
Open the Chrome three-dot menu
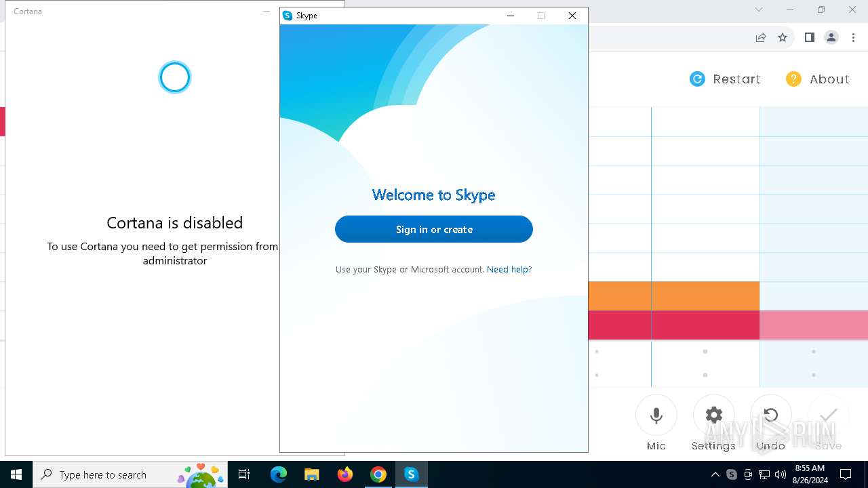854,38
